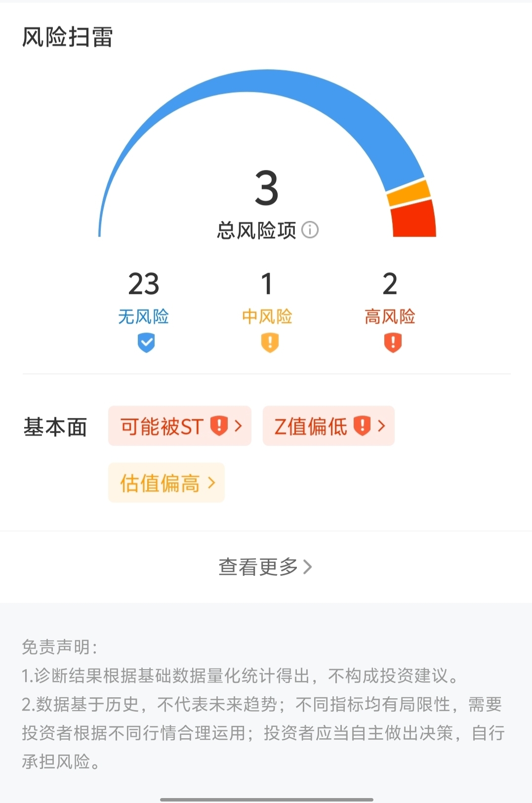This screenshot has width=532, height=803.
Task: Tap the blue no-risk gauge arc
Action: 267,83
